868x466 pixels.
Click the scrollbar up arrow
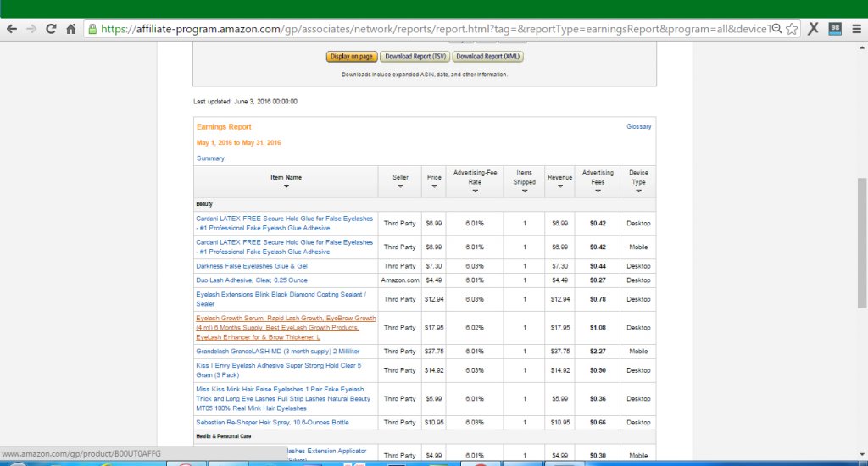tap(862, 47)
